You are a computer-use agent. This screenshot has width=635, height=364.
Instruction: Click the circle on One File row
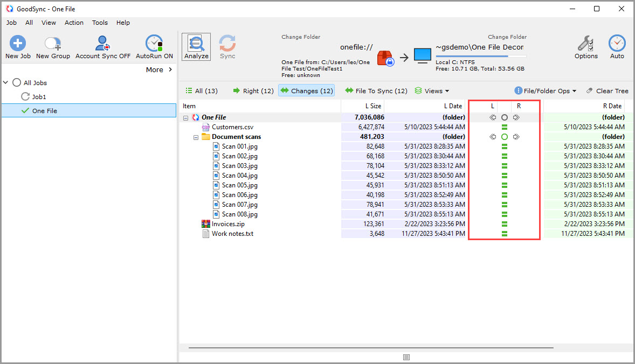click(x=504, y=117)
